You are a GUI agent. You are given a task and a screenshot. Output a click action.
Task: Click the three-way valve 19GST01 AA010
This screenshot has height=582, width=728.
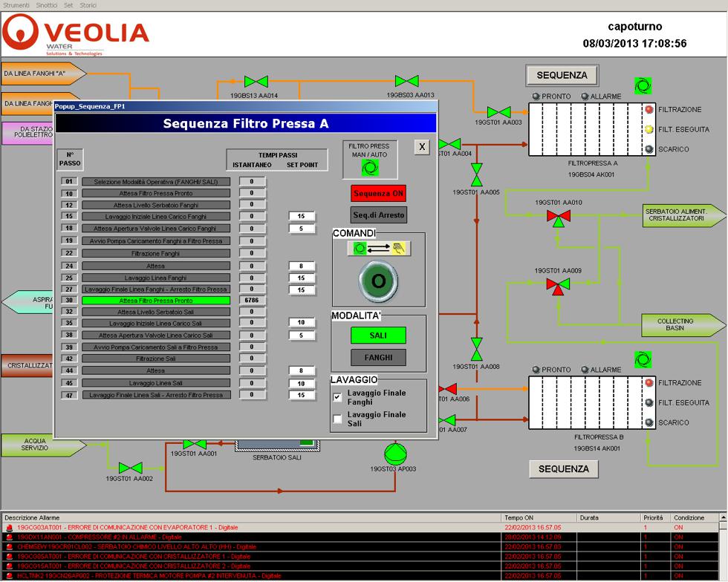558,216
